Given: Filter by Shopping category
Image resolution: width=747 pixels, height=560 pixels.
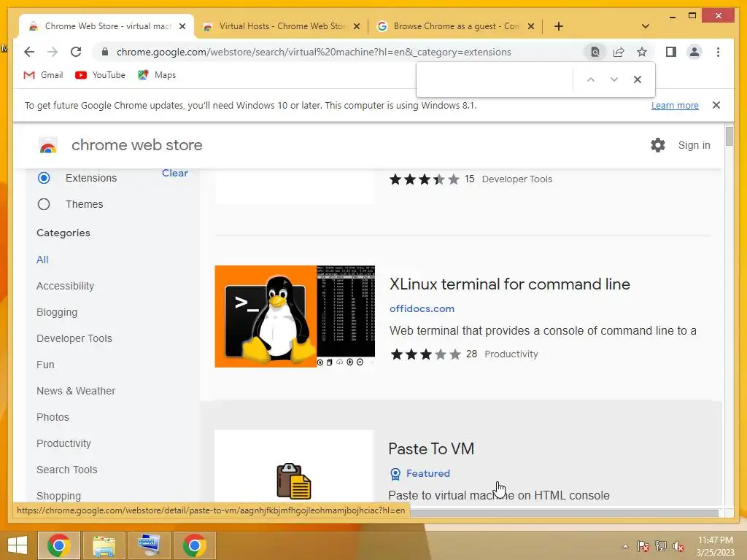Looking at the screenshot, I should [58, 495].
